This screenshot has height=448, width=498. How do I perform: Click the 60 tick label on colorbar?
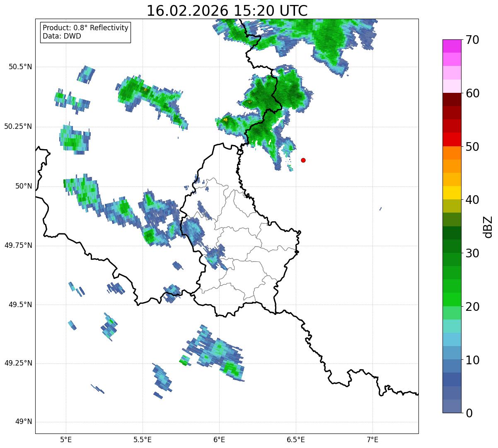[x=472, y=94]
